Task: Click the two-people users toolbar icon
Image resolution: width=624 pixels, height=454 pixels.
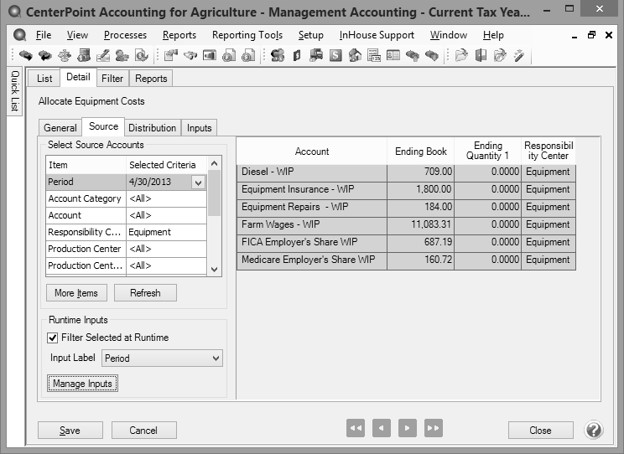Action: tap(122, 55)
